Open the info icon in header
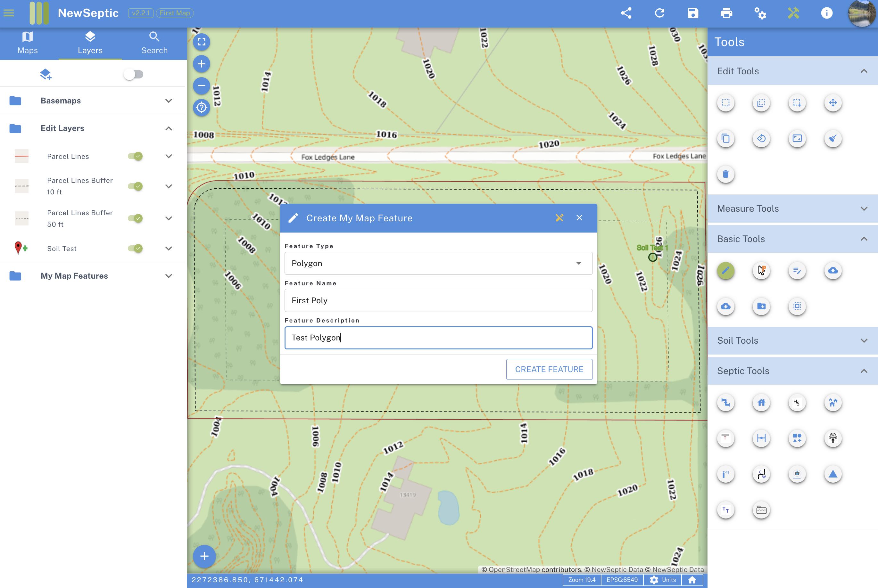This screenshot has width=878, height=588. 827,13
